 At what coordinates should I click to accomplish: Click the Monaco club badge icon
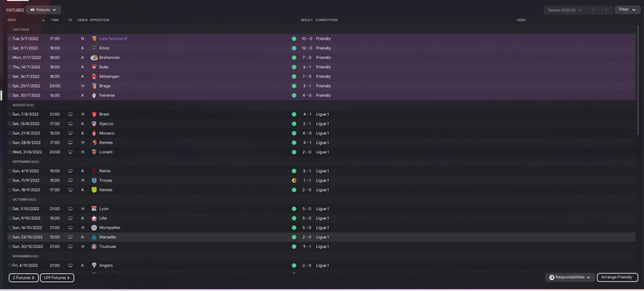tap(94, 133)
